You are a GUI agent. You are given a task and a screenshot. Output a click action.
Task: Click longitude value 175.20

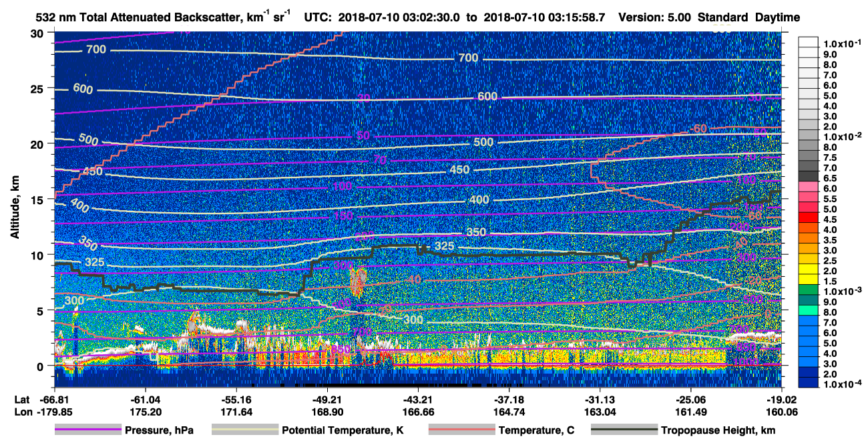tap(145, 412)
